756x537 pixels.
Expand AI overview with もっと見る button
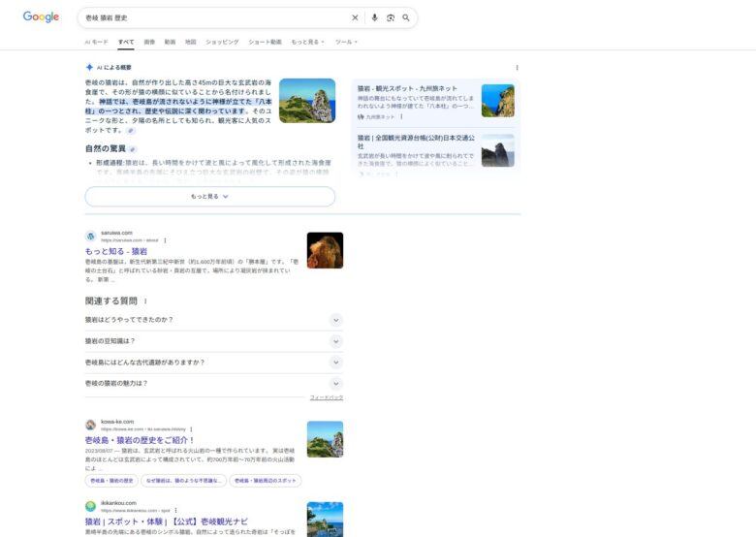click(x=209, y=197)
